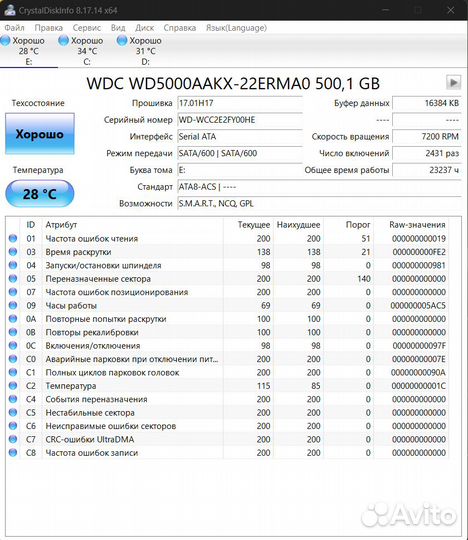Click status dot for События переназначения

13,399
